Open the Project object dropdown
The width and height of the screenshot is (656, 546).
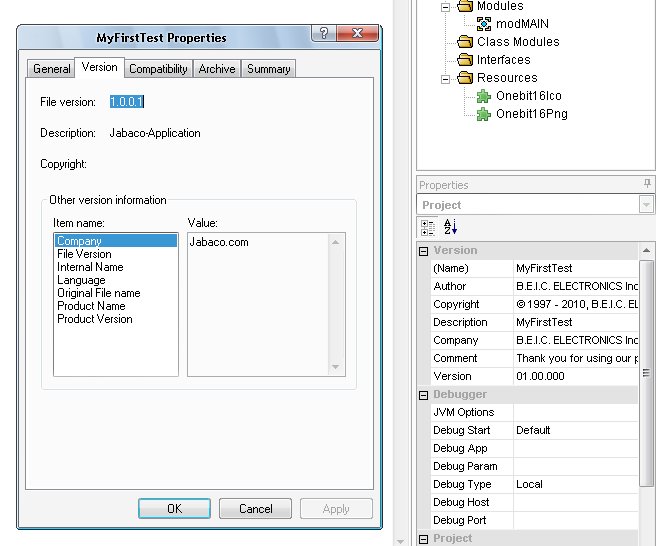646,205
